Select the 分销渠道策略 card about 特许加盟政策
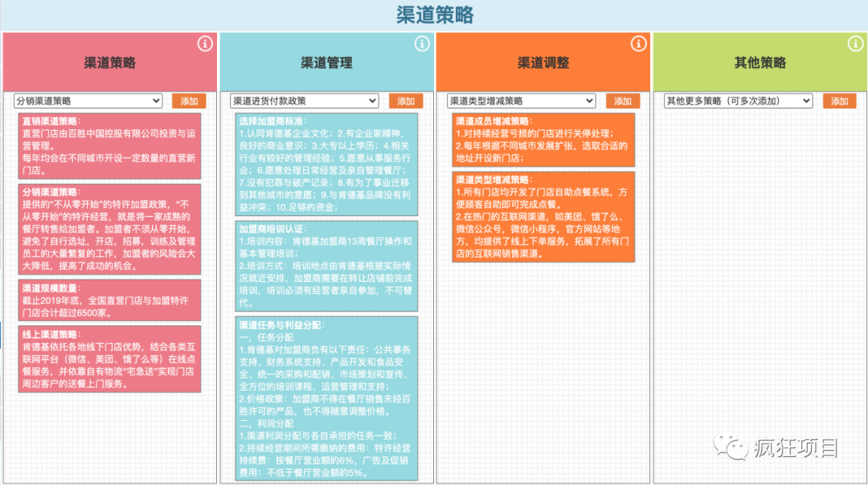Image resolution: width=868 pixels, height=486 pixels. pos(109,229)
